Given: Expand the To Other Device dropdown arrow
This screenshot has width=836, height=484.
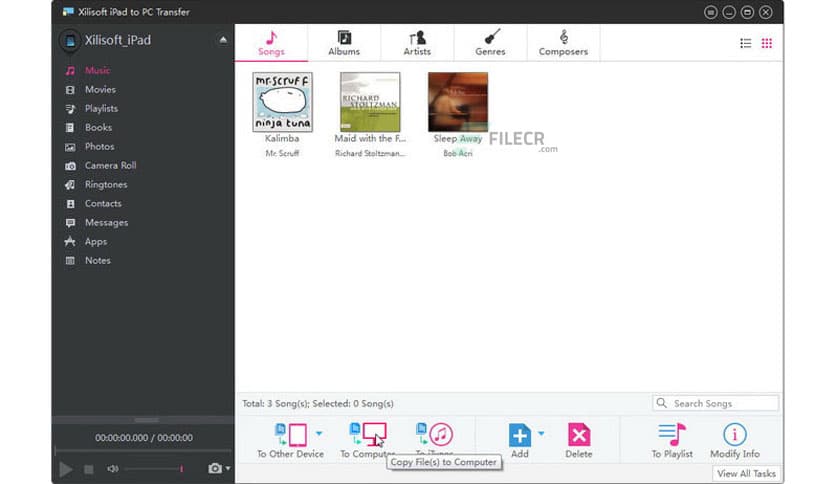Looking at the screenshot, I should (x=319, y=433).
